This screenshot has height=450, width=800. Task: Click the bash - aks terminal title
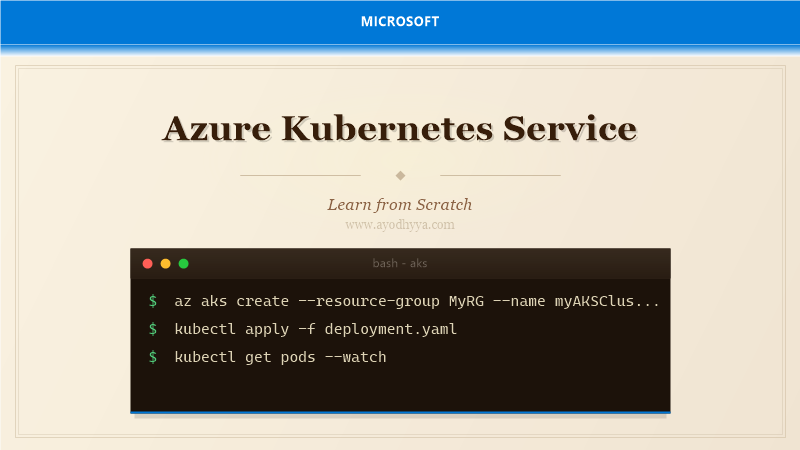click(x=400, y=263)
